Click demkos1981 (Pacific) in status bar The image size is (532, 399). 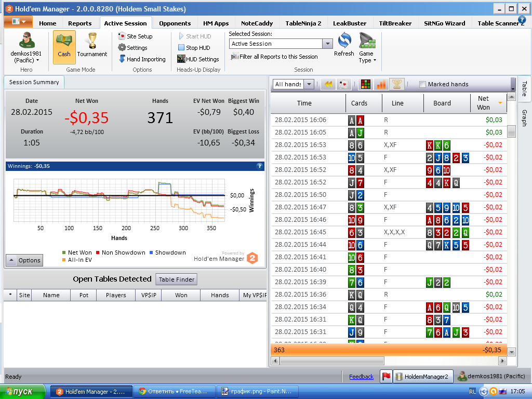point(491,376)
